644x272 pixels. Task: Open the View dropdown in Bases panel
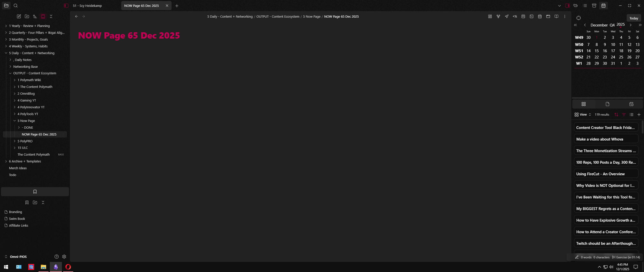pyautogui.click(x=583, y=115)
